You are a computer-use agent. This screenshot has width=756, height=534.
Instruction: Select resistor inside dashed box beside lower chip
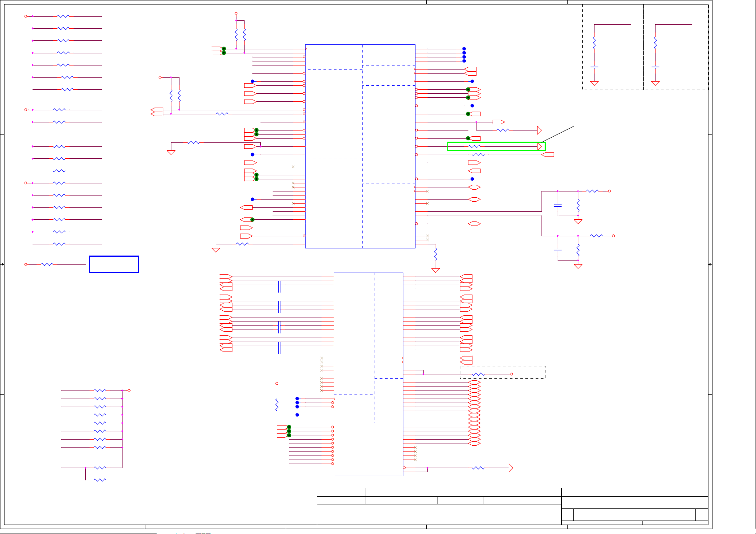479,374
